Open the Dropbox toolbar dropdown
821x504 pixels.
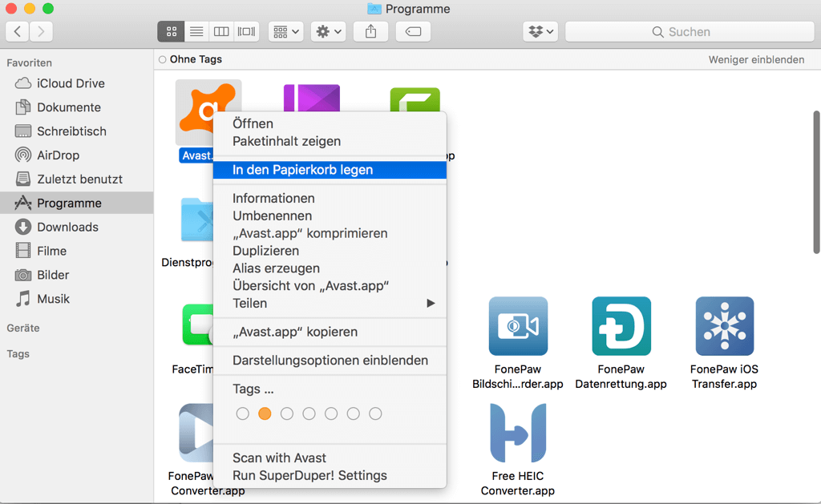[x=540, y=31]
